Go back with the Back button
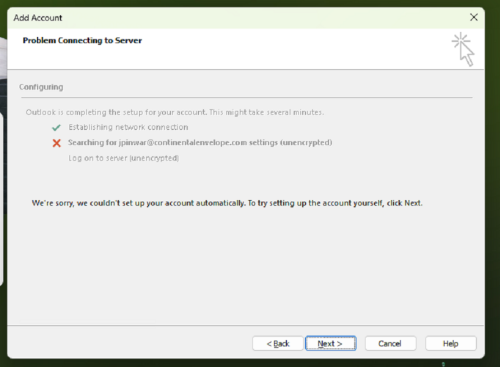This screenshot has height=367, width=500. pos(278,343)
